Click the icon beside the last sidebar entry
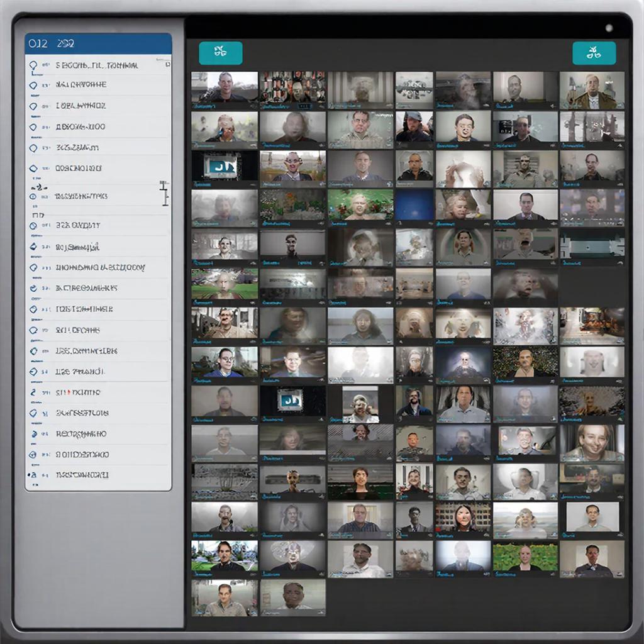 32,475
